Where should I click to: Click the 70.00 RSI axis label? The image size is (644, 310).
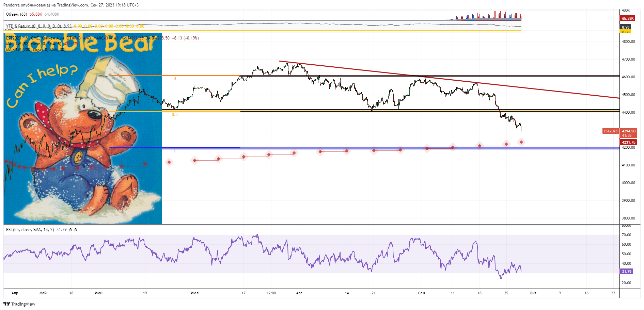(x=626, y=235)
